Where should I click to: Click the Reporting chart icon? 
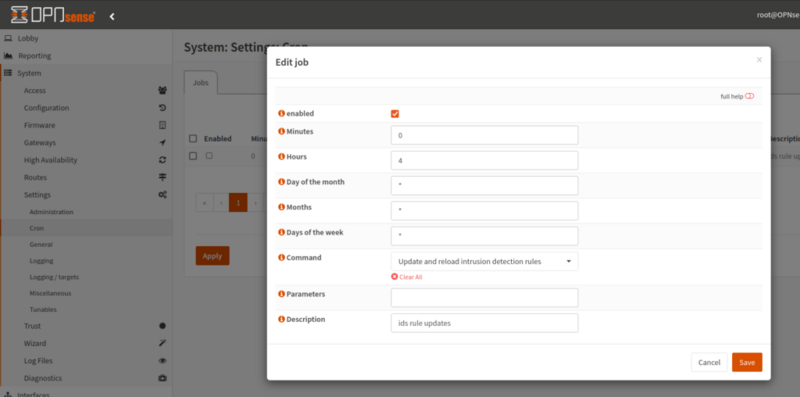pyautogui.click(x=8, y=56)
